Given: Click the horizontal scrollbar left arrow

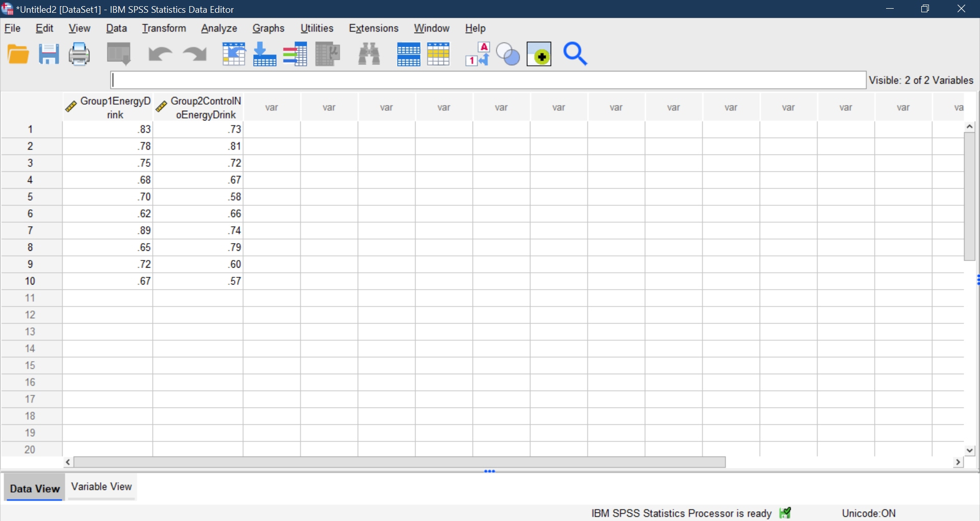Looking at the screenshot, I should click(x=68, y=462).
